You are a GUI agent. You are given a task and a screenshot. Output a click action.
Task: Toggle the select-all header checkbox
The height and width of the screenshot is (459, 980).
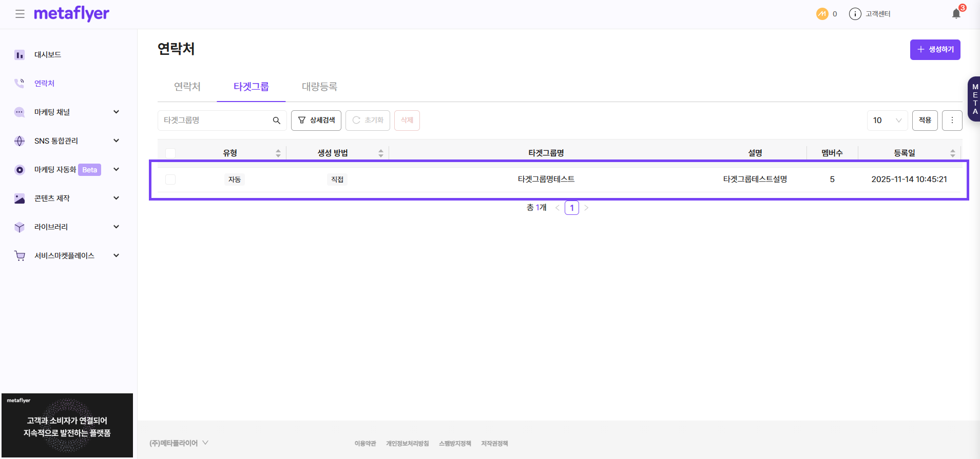(x=170, y=153)
